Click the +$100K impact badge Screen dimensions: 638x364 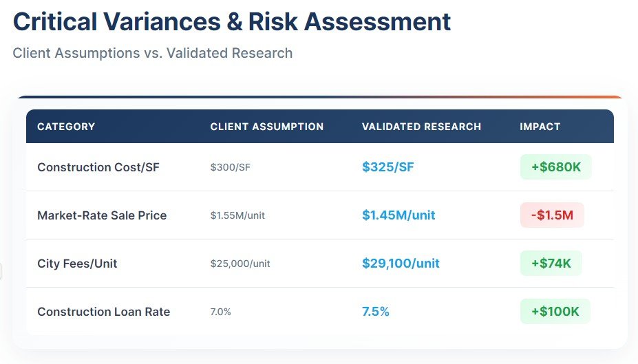[x=555, y=312]
